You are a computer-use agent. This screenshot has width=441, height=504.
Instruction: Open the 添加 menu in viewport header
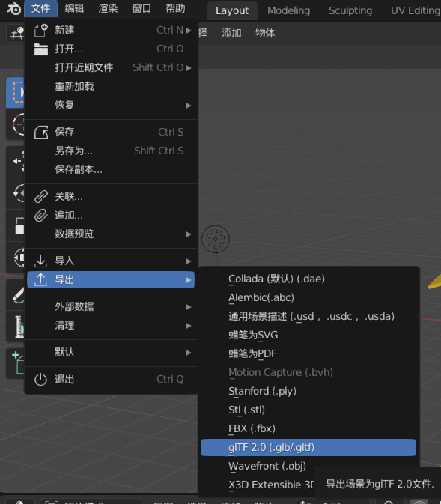(x=231, y=33)
